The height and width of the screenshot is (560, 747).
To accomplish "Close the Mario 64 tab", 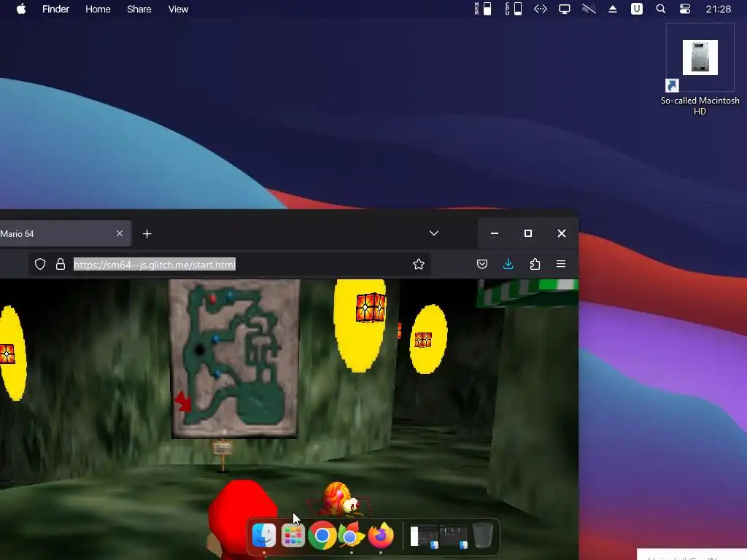I will 120,233.
